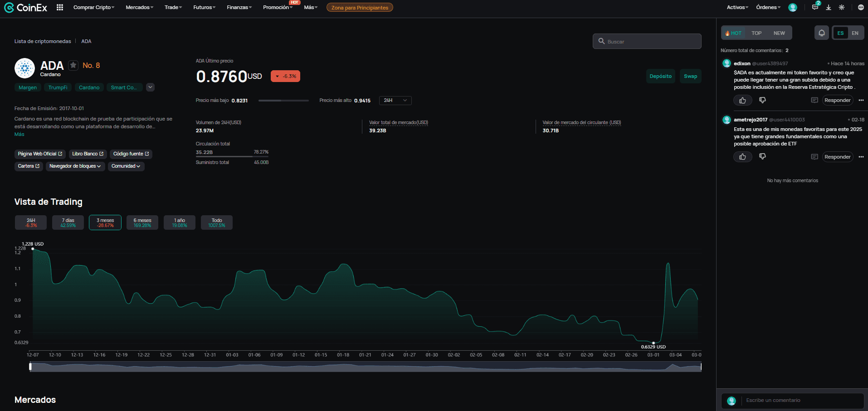The width and height of the screenshot is (868, 411).
Task: Select the 7 días chart range
Action: 68,222
